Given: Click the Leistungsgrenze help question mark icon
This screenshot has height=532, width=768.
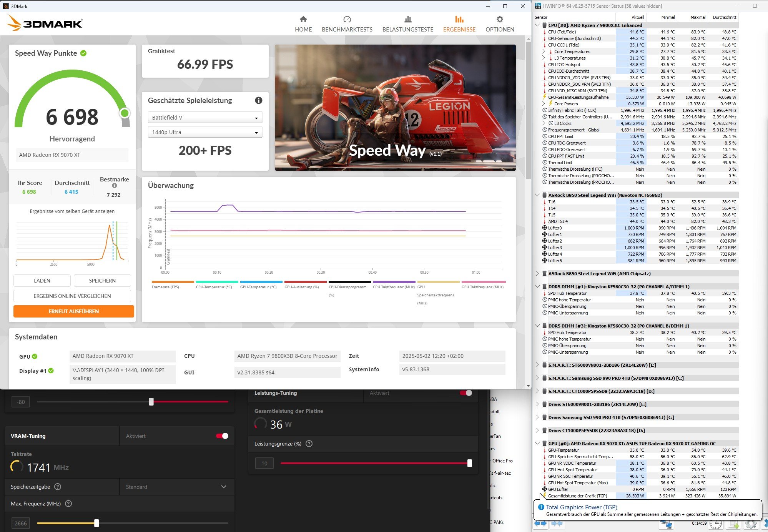Looking at the screenshot, I should 309,444.
